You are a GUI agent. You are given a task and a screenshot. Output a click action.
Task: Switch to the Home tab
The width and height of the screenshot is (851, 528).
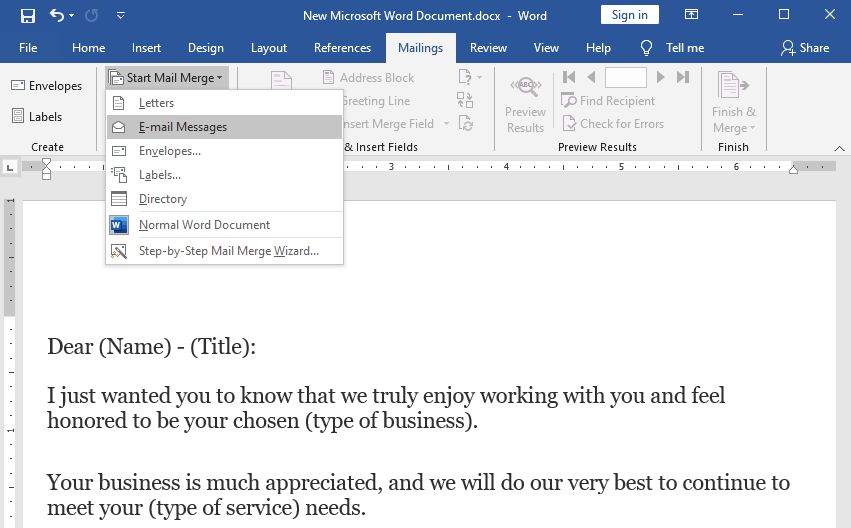88,48
